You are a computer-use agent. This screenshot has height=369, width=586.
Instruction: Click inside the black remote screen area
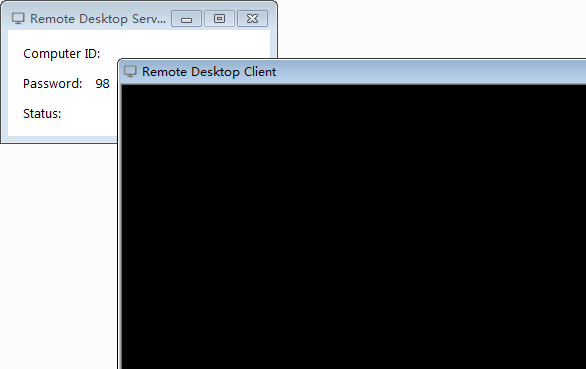point(354,227)
